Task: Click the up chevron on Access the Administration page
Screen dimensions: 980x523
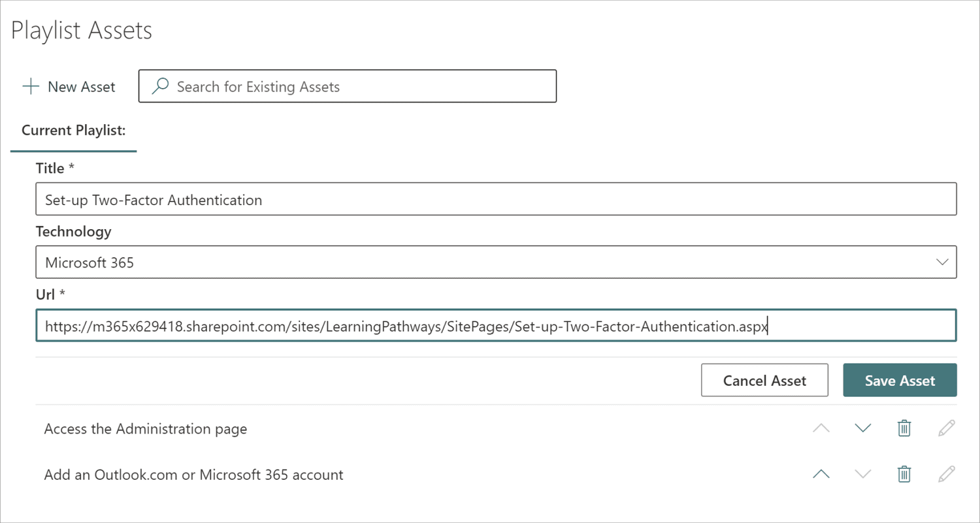Action: tap(821, 428)
